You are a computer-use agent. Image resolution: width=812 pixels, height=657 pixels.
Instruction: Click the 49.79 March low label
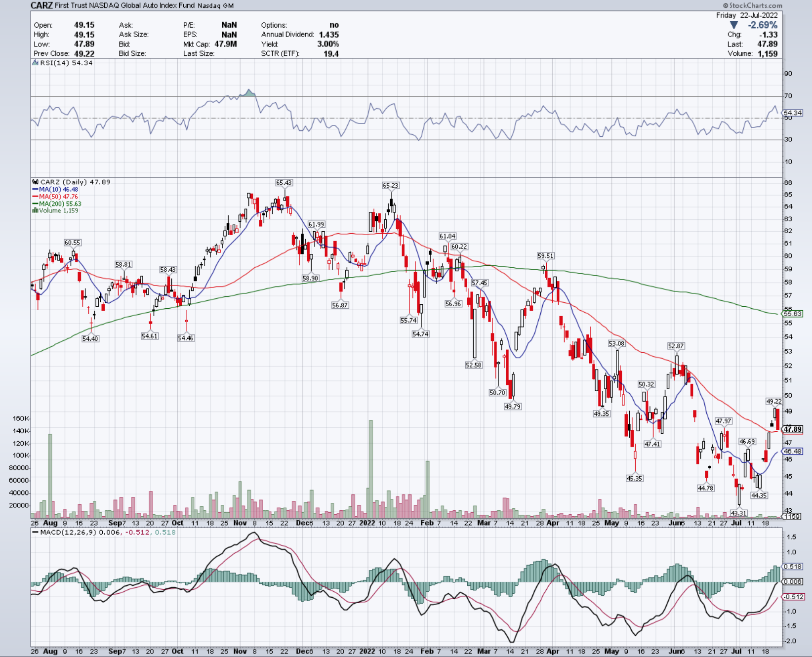(x=513, y=407)
